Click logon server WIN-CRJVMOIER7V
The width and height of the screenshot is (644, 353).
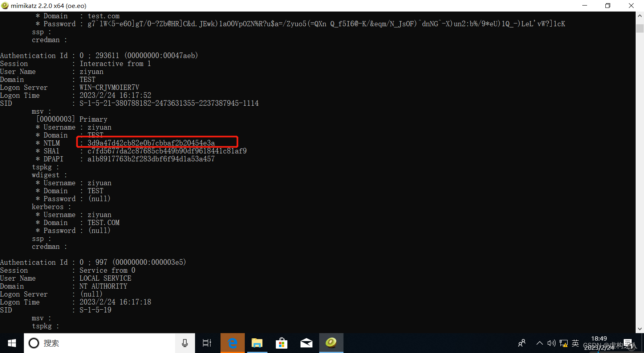(x=109, y=87)
